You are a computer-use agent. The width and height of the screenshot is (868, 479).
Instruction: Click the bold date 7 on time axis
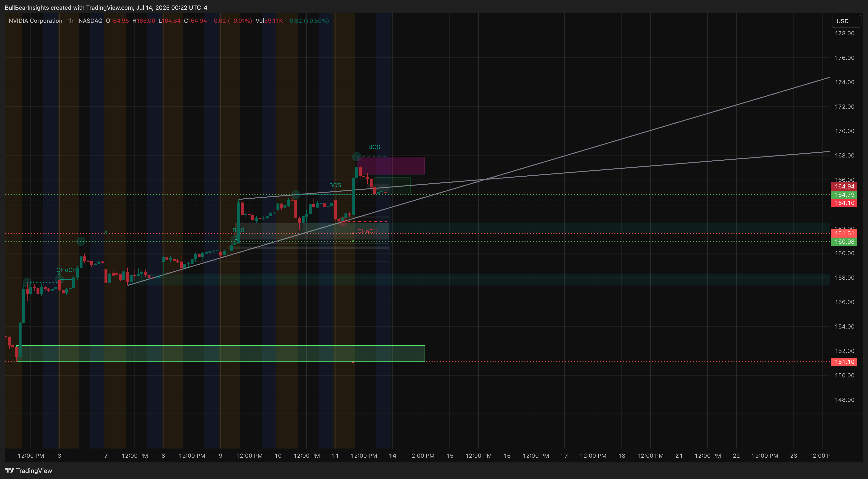pyautogui.click(x=106, y=456)
